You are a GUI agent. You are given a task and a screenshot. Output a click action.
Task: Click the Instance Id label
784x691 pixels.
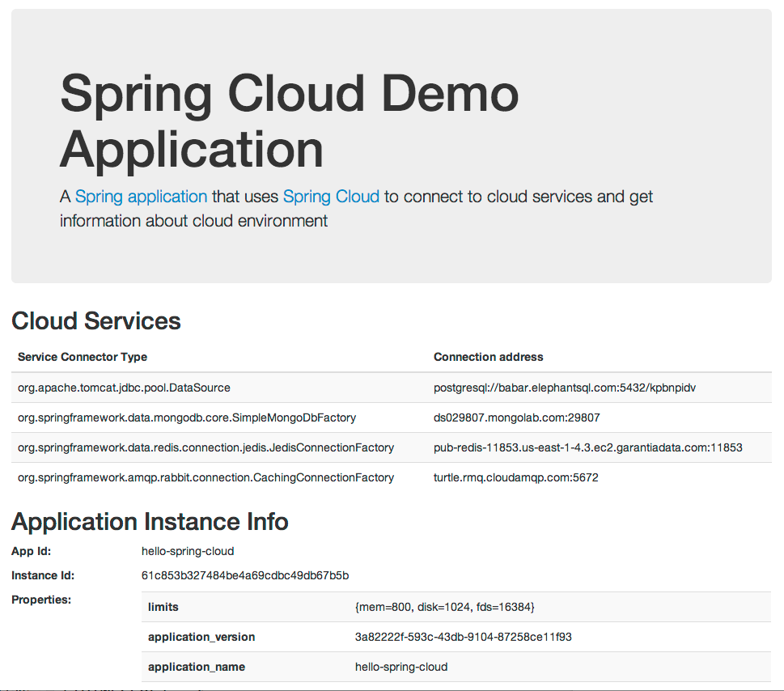click(x=43, y=575)
